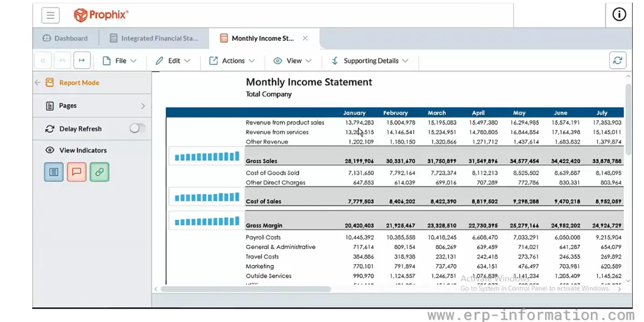Click the July column header
This screenshot has width=644, height=322.
pyautogui.click(x=602, y=113)
